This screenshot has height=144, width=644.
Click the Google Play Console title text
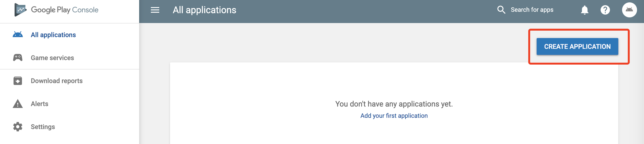[65, 10]
